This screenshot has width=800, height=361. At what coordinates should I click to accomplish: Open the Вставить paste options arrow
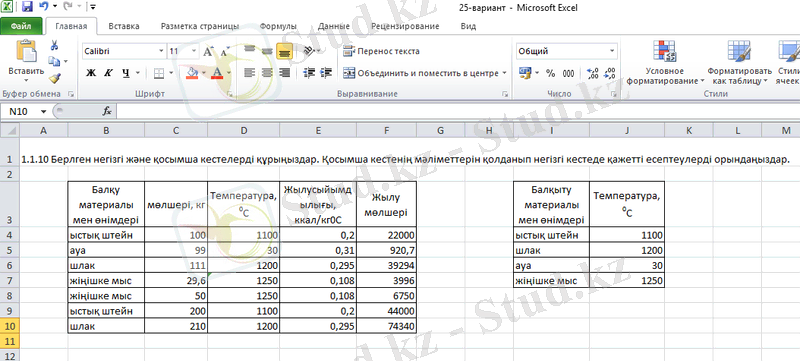(26, 81)
